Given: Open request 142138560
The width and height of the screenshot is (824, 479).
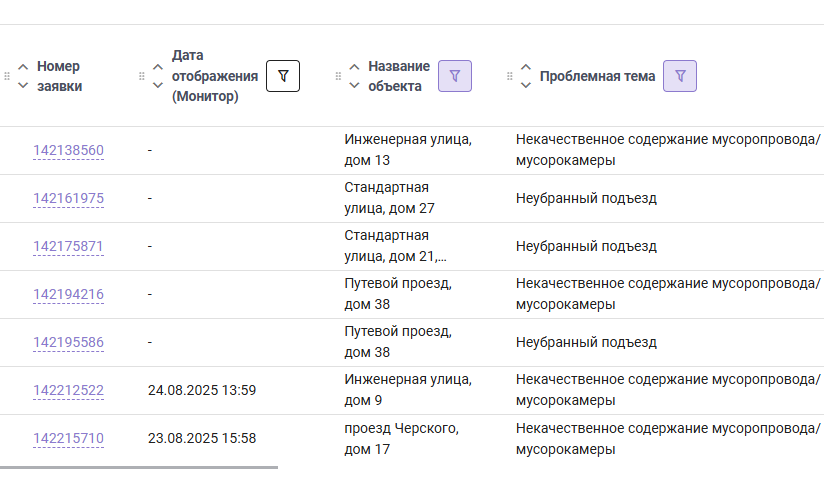Looking at the screenshot, I should tap(68, 150).
